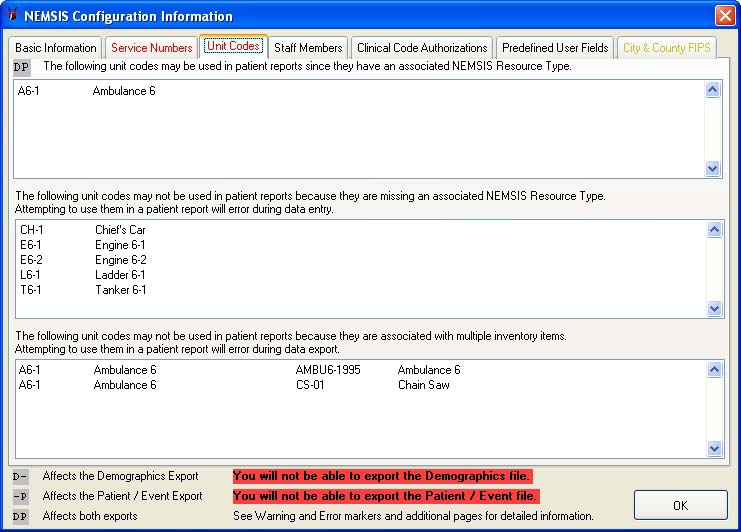Screen dimensions: 741x532
Task: Open the Staff Members tab
Action: point(308,48)
